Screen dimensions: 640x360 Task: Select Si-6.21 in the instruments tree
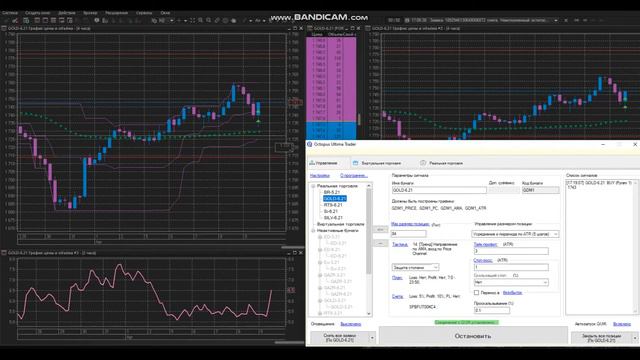tap(331, 211)
